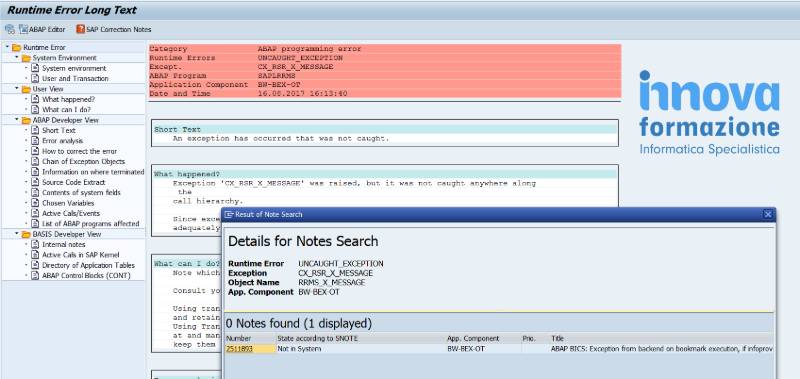800x379 pixels.
Task: Click the document icon beside List of ABAP programs affected
Action: coord(35,223)
